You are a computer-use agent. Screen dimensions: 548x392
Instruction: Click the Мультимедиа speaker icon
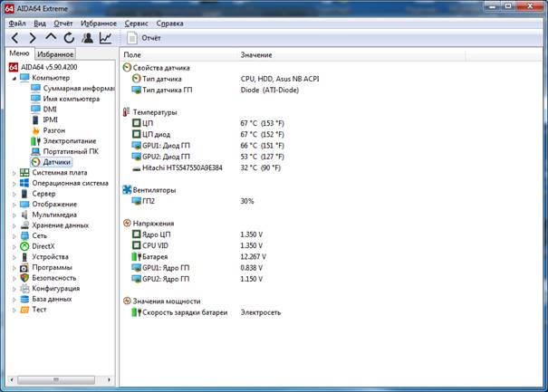[24, 215]
